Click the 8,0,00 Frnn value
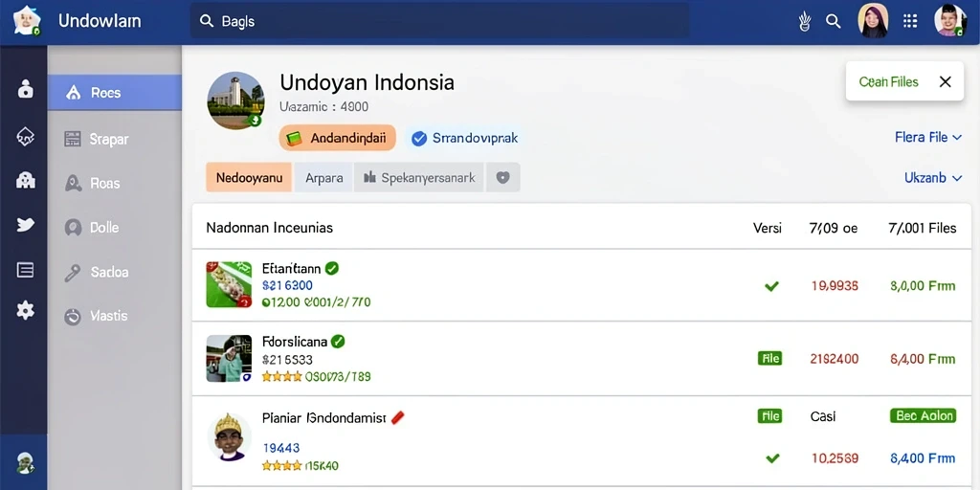Image resolution: width=980 pixels, height=490 pixels. coord(923,286)
